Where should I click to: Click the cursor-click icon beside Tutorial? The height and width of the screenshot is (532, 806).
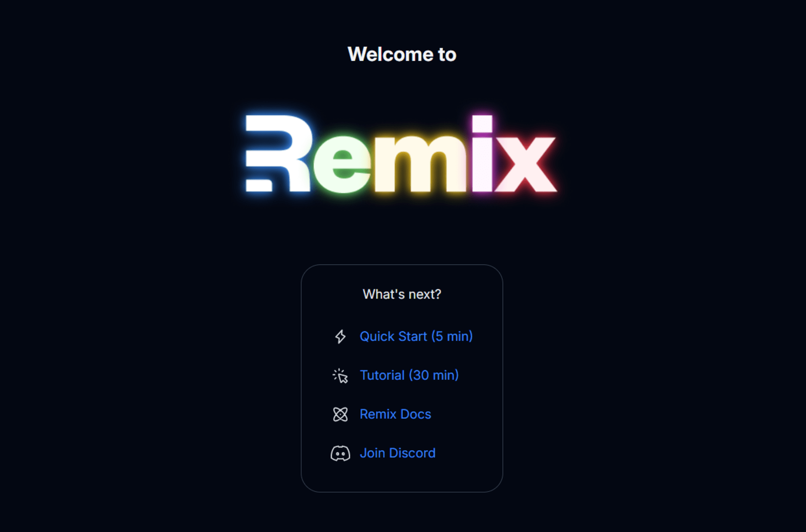pos(341,375)
